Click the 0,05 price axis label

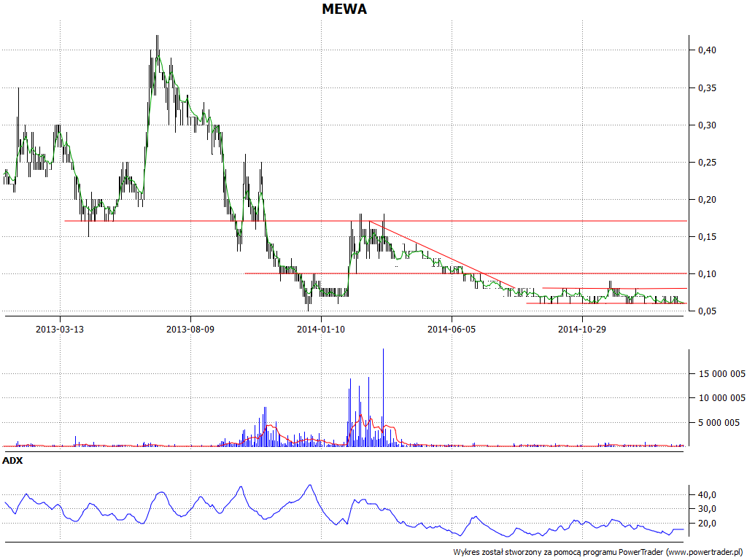click(707, 311)
